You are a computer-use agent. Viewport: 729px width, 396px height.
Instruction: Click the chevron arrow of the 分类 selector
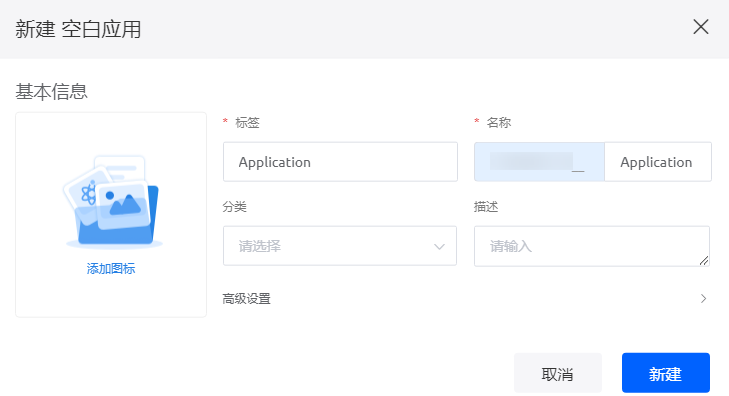coord(439,246)
